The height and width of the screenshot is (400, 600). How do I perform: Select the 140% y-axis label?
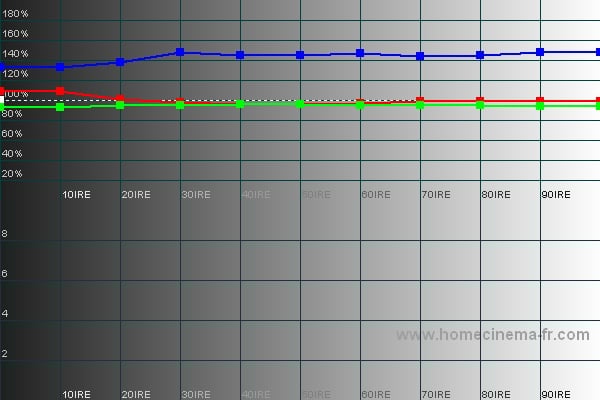pyautogui.click(x=15, y=54)
